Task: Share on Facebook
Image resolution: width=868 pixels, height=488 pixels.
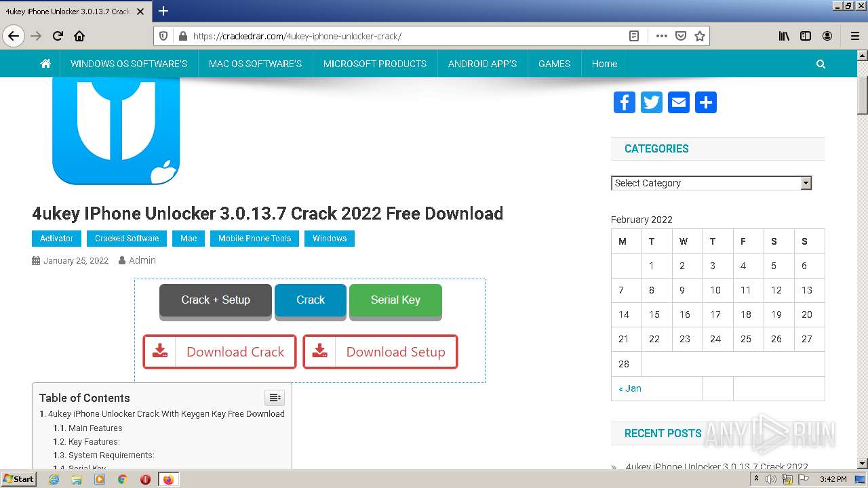Action: 625,102
